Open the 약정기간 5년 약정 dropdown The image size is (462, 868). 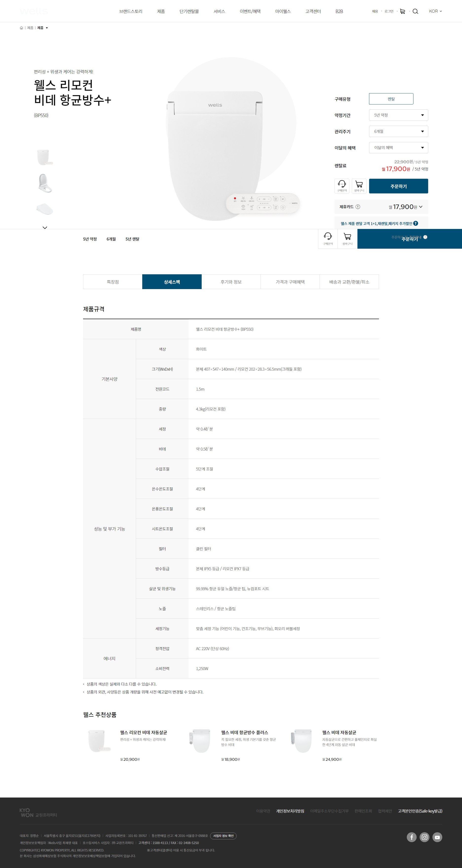pos(398,115)
